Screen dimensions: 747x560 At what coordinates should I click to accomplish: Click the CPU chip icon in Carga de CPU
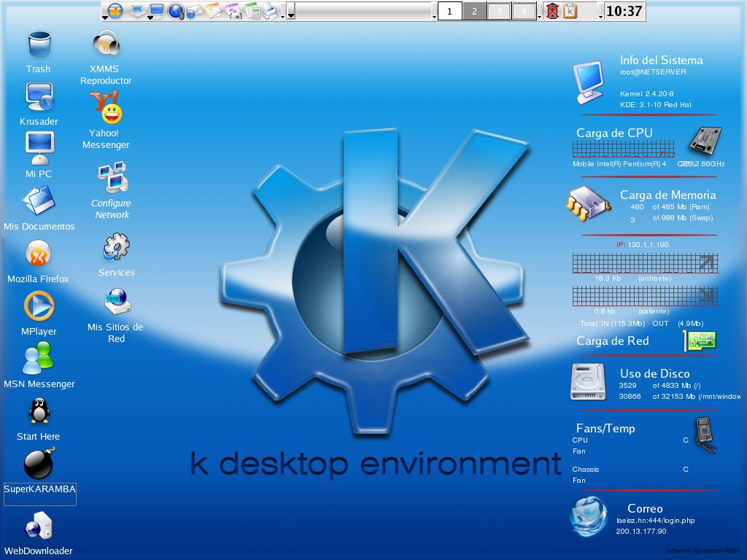tap(705, 141)
